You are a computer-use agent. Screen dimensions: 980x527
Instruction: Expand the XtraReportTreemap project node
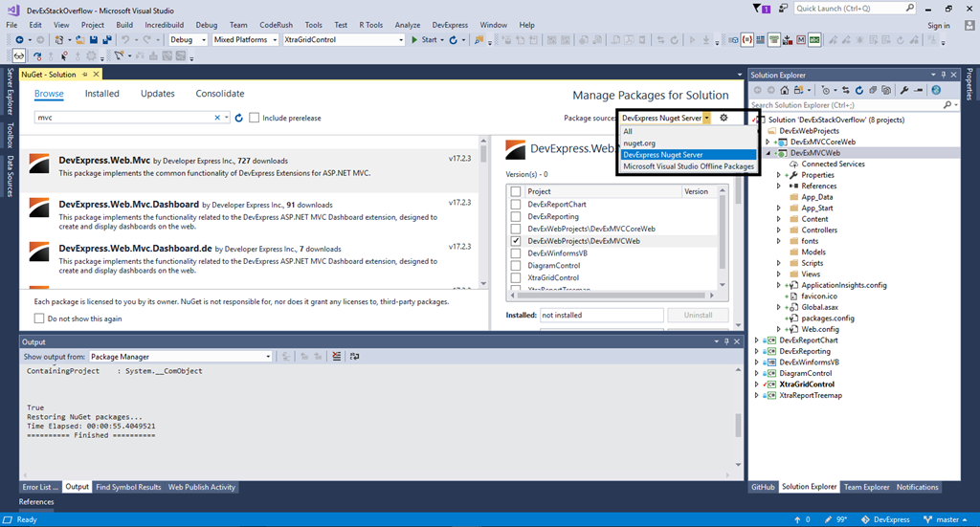click(x=757, y=395)
